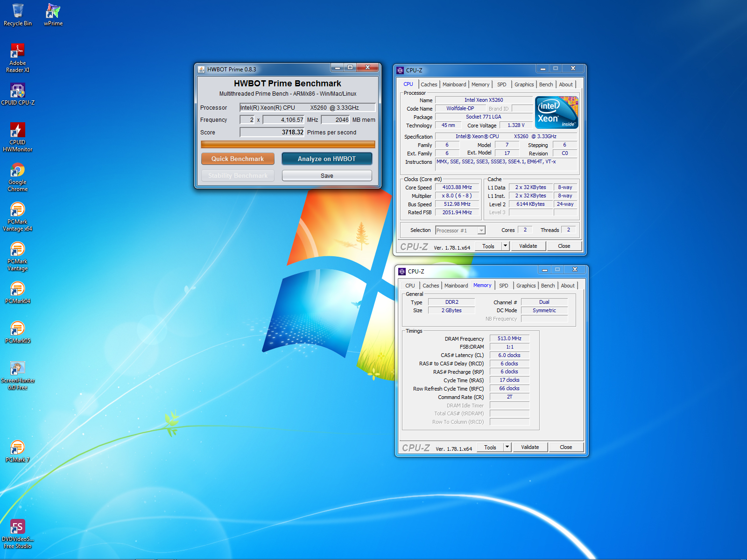The height and width of the screenshot is (560, 747).
Task: Open Graphics tab in upper CPU-Z window
Action: [524, 84]
